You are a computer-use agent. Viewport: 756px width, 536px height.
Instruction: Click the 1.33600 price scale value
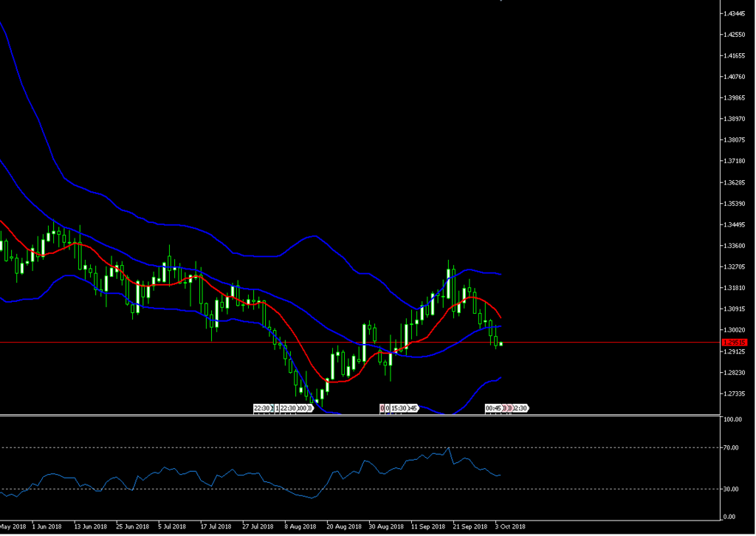(735, 246)
